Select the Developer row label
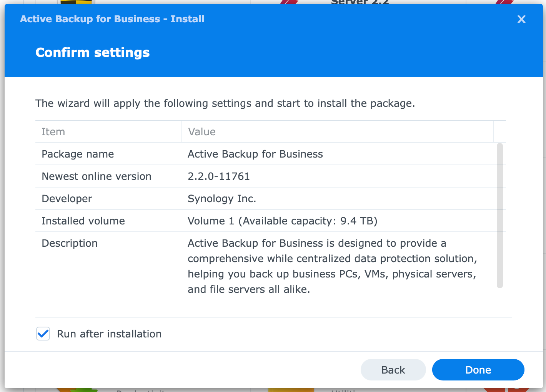Screen dimensions: 546x392 click(x=67, y=199)
